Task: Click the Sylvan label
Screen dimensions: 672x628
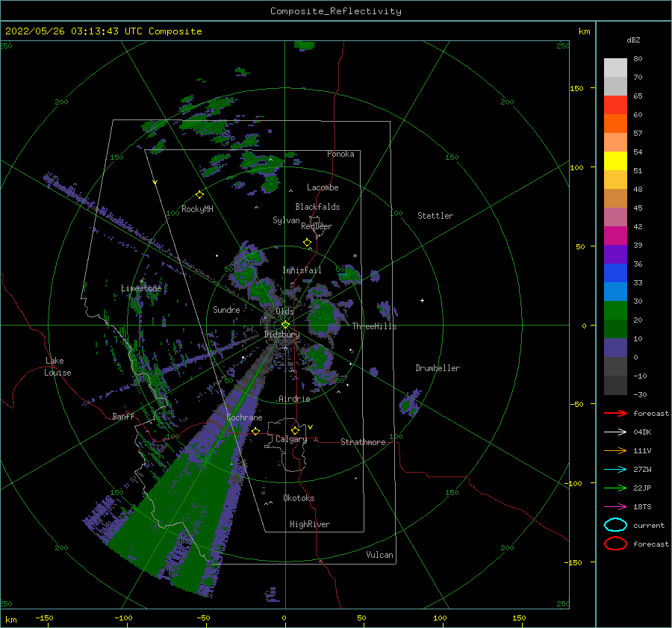Action: coord(286,220)
